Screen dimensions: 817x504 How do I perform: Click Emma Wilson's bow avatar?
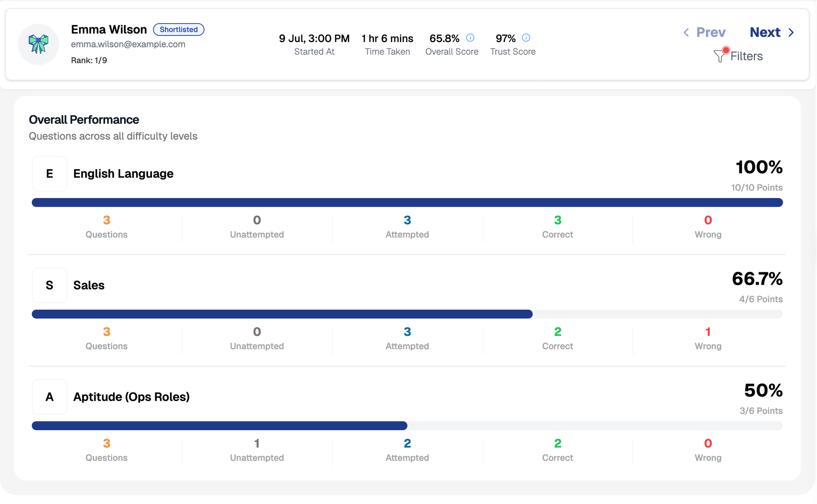[x=38, y=44]
